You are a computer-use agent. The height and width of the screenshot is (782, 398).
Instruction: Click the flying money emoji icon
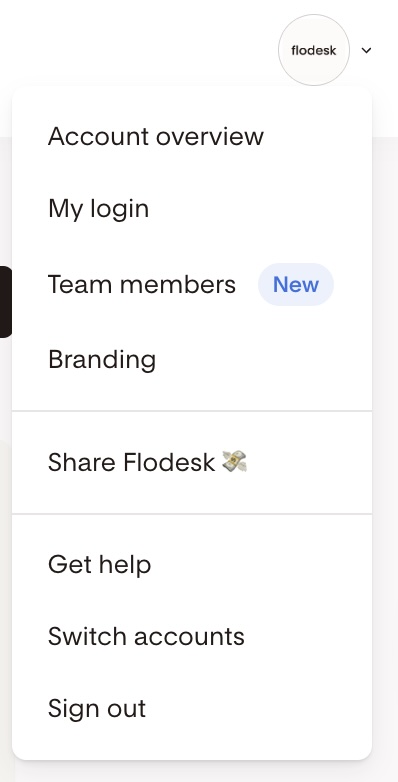tap(234, 461)
